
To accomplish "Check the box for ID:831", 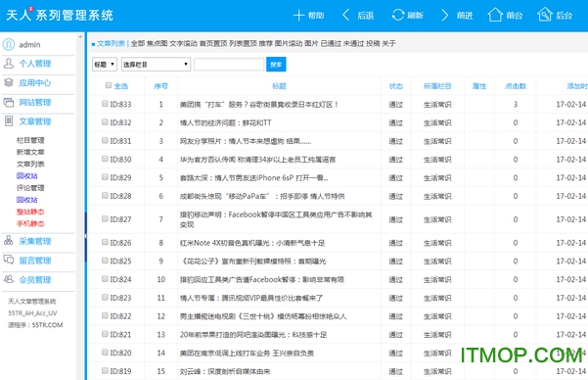I will click(105, 140).
